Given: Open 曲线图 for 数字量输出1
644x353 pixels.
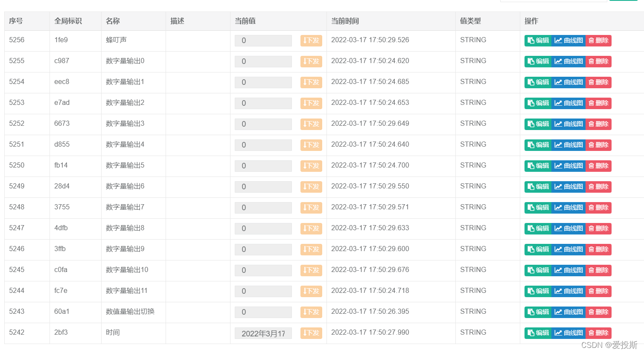Looking at the screenshot, I should (568, 82).
